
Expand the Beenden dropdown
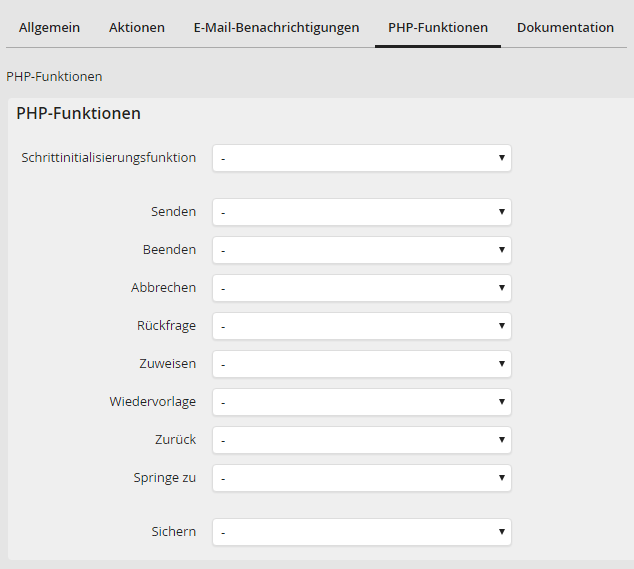tap(361, 250)
